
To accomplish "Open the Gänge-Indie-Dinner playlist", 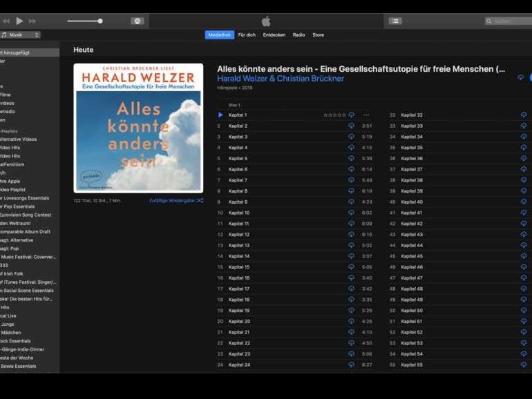I will click(x=22, y=349).
